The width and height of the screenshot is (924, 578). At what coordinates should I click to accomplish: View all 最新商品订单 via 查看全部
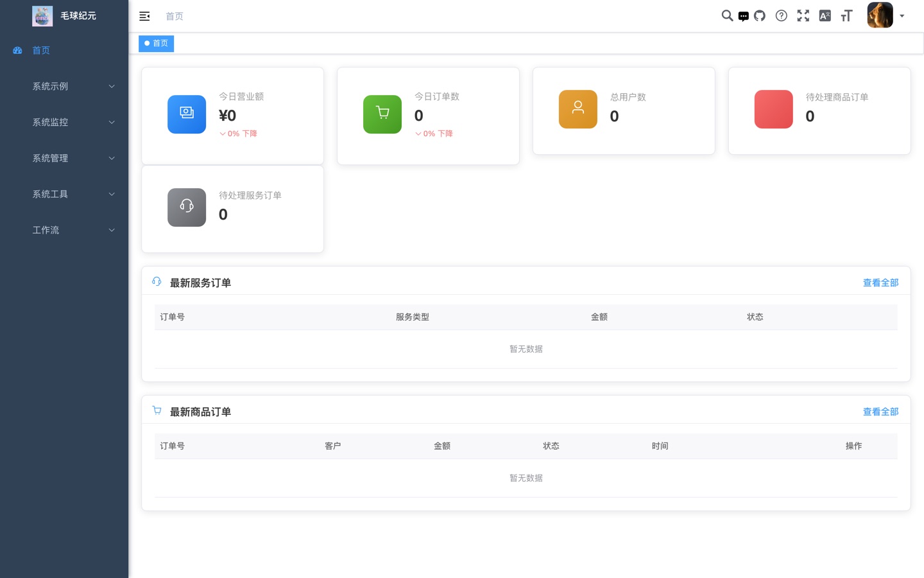click(x=880, y=412)
